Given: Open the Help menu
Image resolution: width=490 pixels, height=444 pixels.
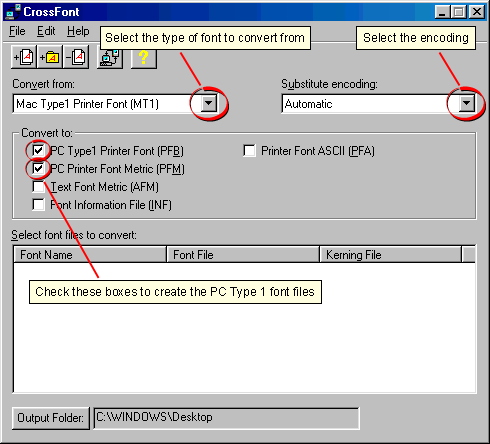Looking at the screenshot, I should [78, 31].
